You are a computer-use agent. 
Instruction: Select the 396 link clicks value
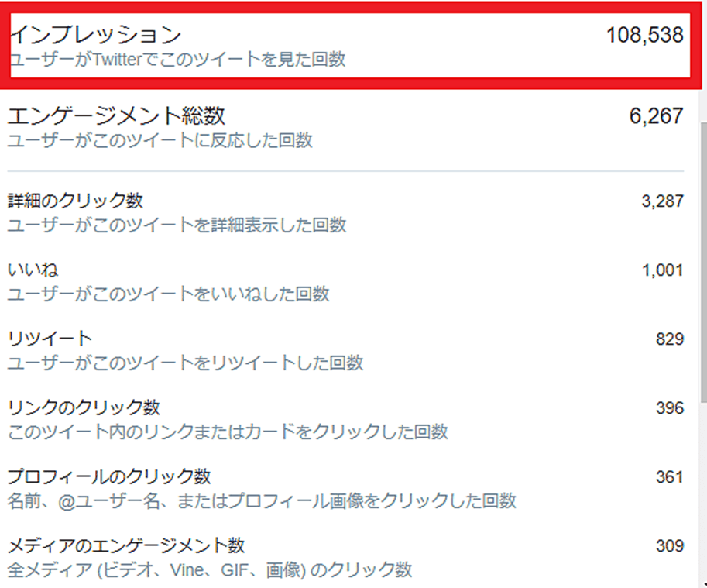point(669,407)
